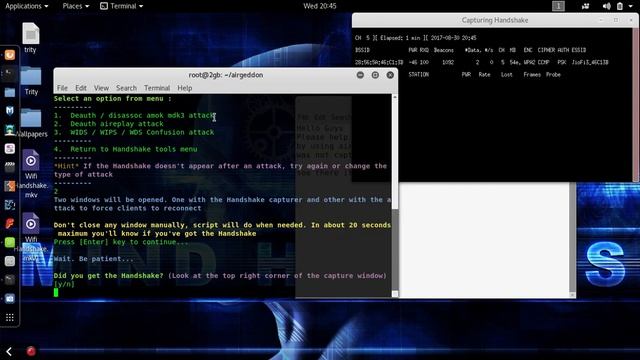Click 'Return to Handshake tools menu' text
This screenshot has width=640, height=360.
[x=133, y=149]
